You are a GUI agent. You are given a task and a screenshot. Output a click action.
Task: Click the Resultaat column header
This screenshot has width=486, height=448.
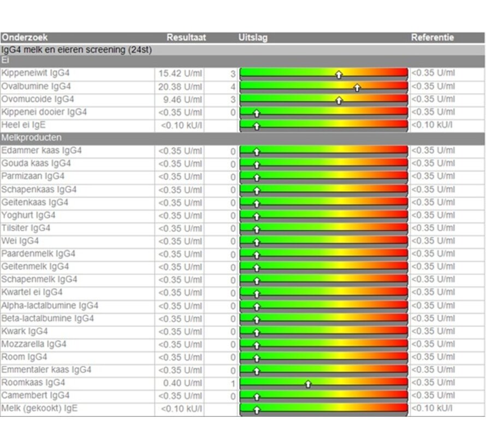185,38
